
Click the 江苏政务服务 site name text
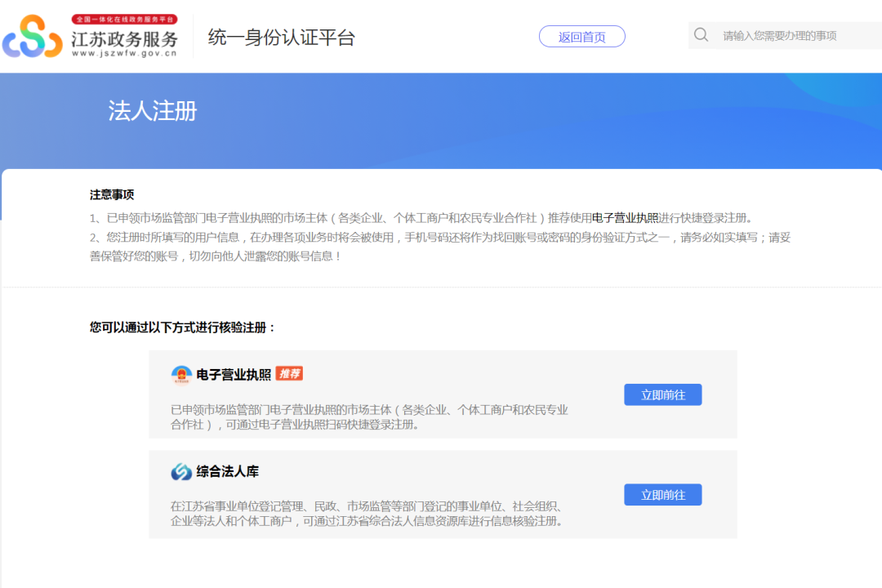coord(124,38)
